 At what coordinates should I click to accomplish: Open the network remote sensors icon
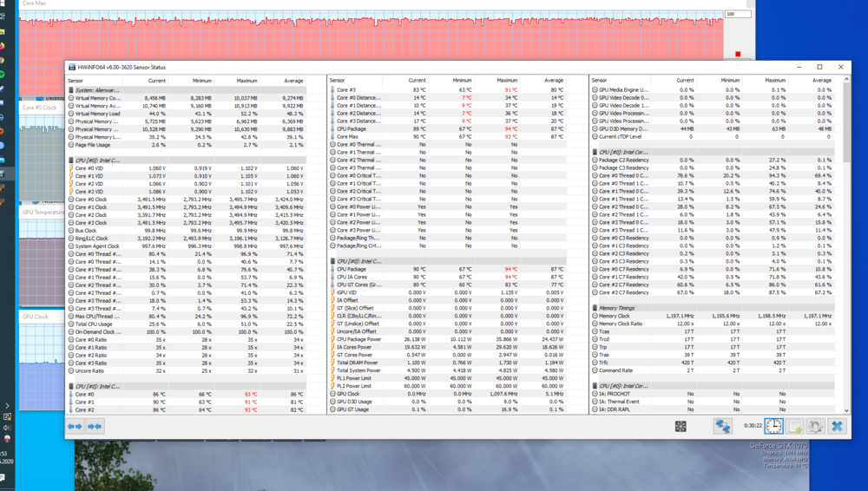722,426
